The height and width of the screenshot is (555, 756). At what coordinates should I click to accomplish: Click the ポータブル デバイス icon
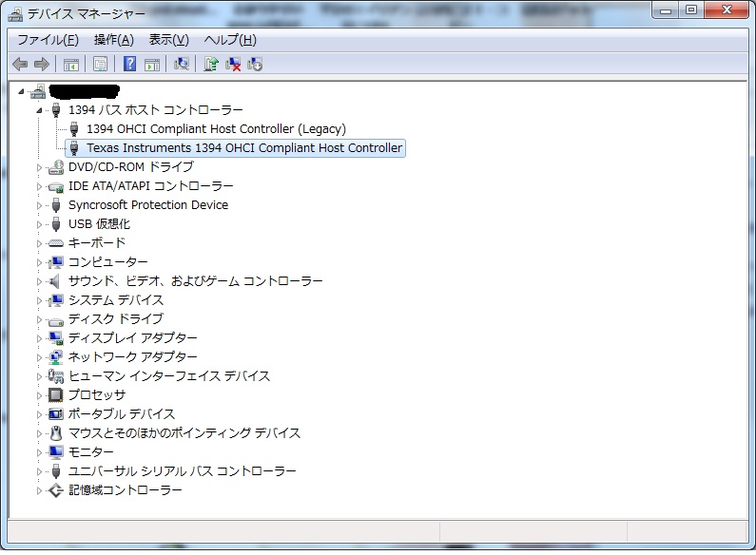[x=56, y=413]
